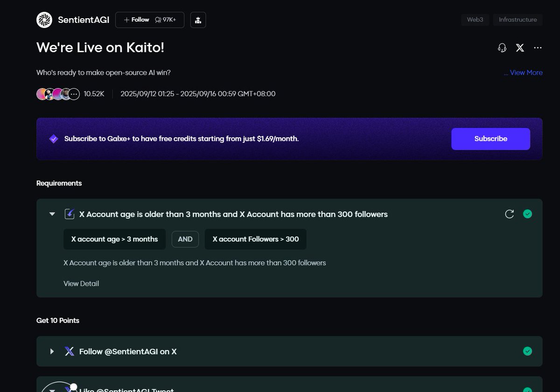Click the SentientAGI round logo
The height and width of the screenshot is (392, 560).
[44, 20]
